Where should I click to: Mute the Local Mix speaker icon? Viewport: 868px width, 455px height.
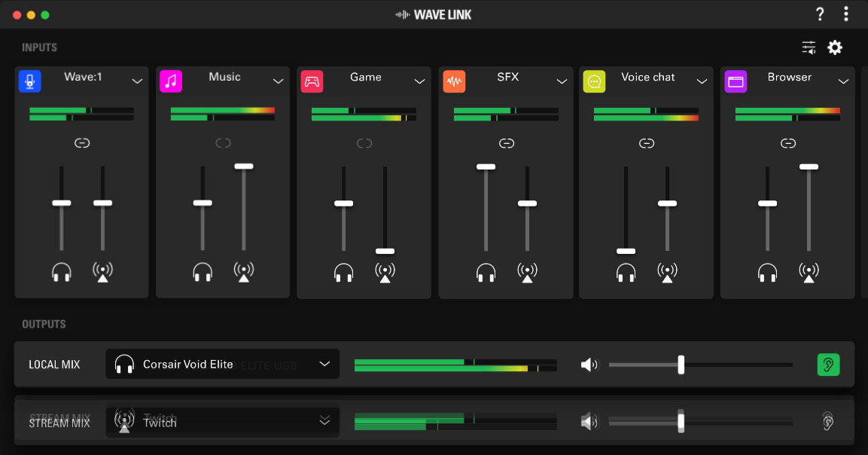(x=589, y=365)
